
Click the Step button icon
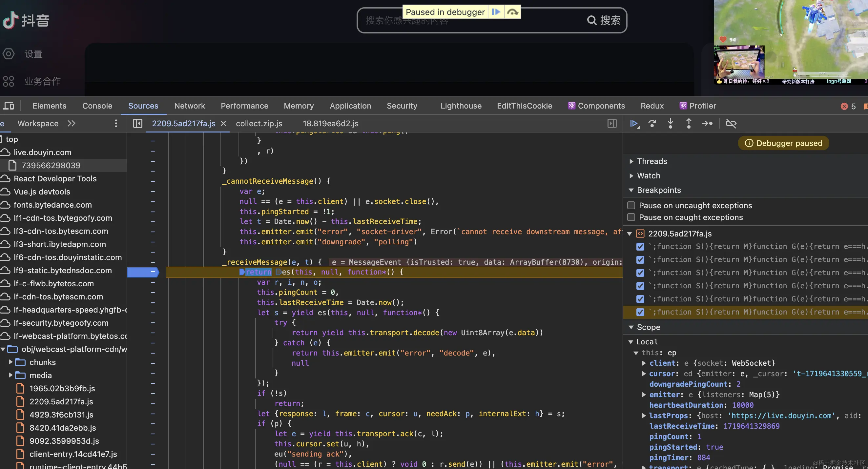707,124
